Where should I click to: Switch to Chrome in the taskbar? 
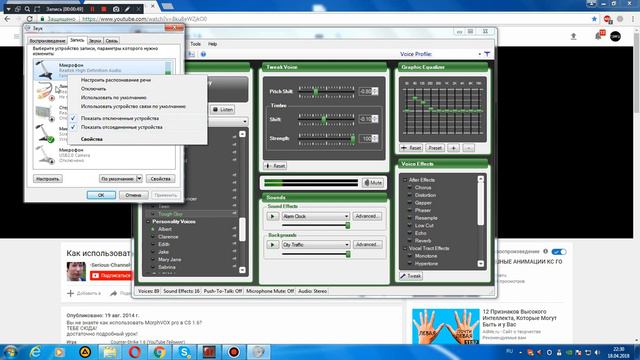click(x=160, y=352)
